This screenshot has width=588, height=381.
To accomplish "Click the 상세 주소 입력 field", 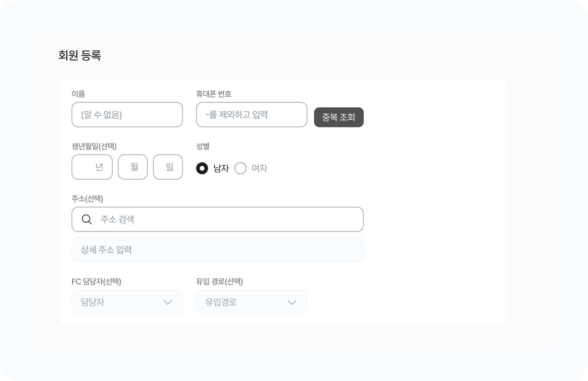I will (218, 250).
